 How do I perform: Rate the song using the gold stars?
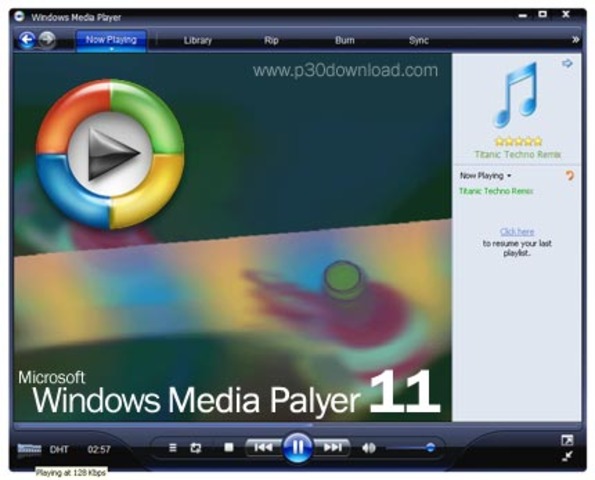(x=518, y=142)
